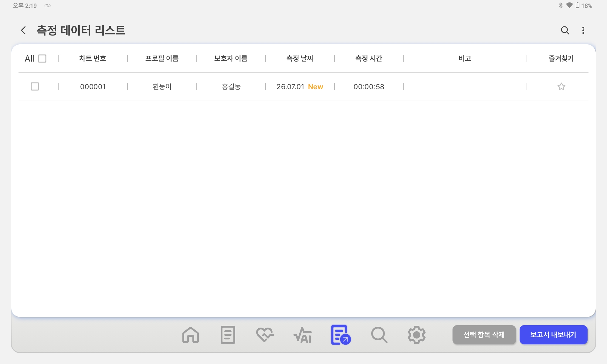
Task: Click measurement date 26.07.01
Action: coord(290,87)
